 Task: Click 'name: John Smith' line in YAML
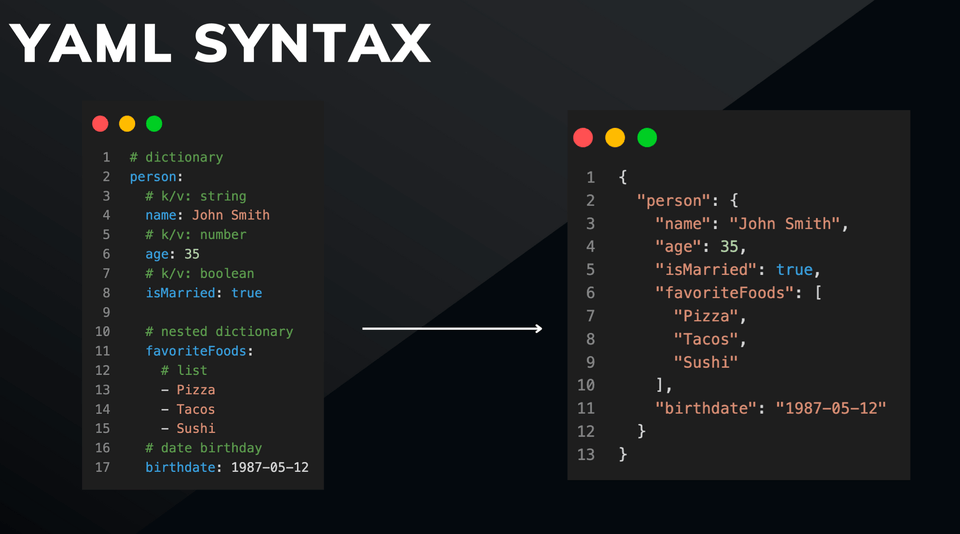pos(208,216)
